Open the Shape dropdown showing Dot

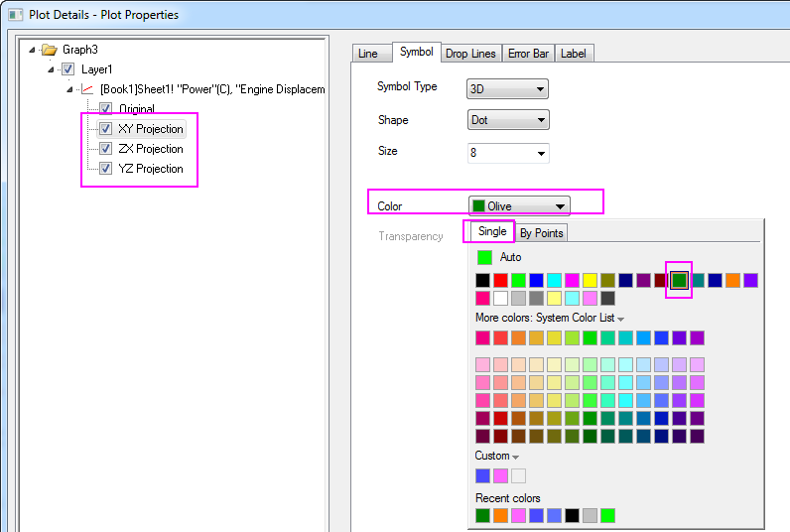[x=507, y=120]
